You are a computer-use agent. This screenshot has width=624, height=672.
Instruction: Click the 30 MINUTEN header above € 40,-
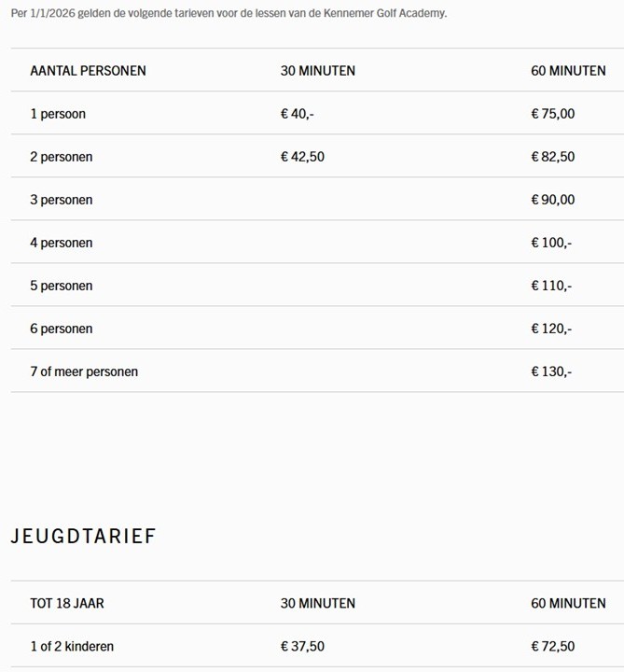[x=317, y=71]
